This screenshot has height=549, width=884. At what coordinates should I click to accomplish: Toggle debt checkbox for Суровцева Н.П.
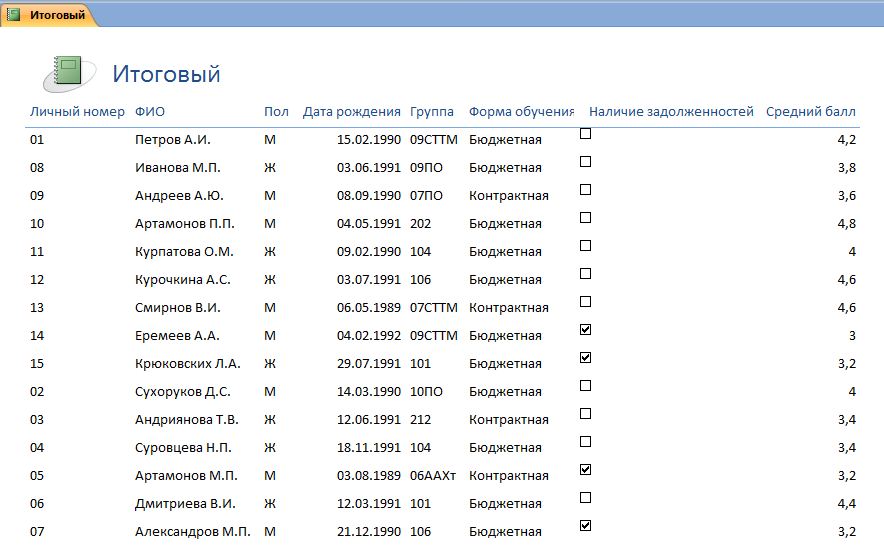pyautogui.click(x=586, y=441)
